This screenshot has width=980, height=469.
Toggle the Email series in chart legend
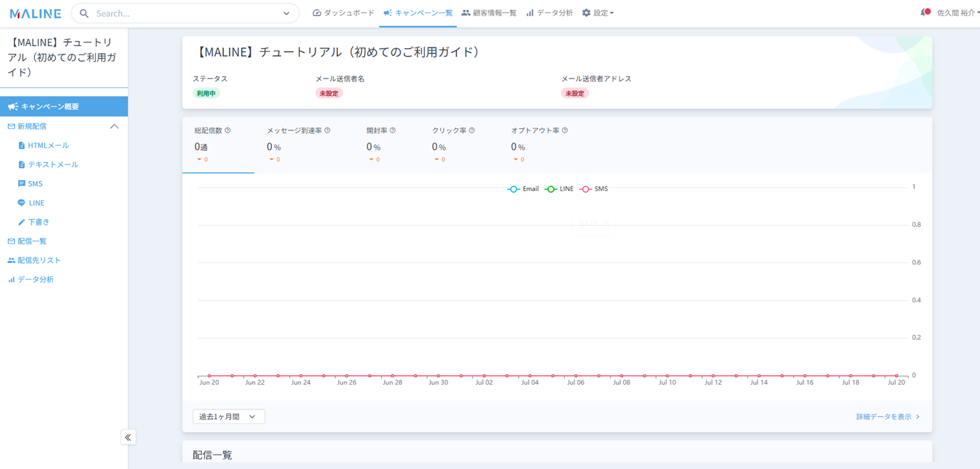click(x=523, y=189)
